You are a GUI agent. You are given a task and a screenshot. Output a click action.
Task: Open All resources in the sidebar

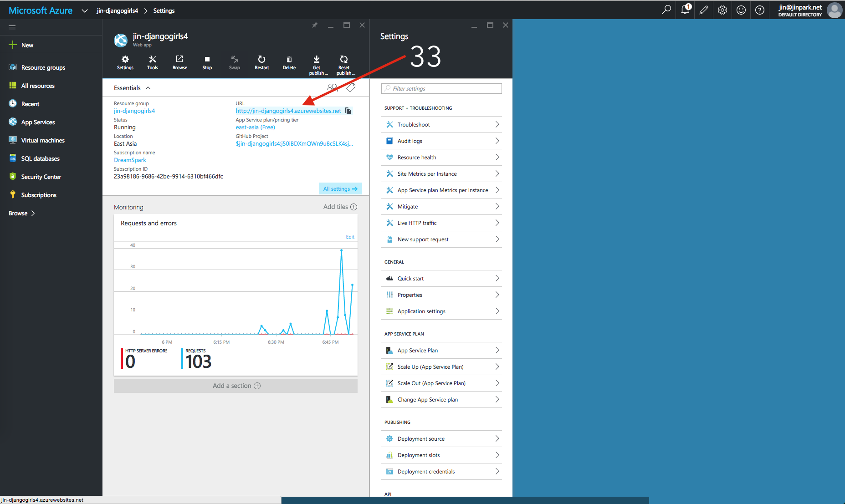tap(38, 86)
